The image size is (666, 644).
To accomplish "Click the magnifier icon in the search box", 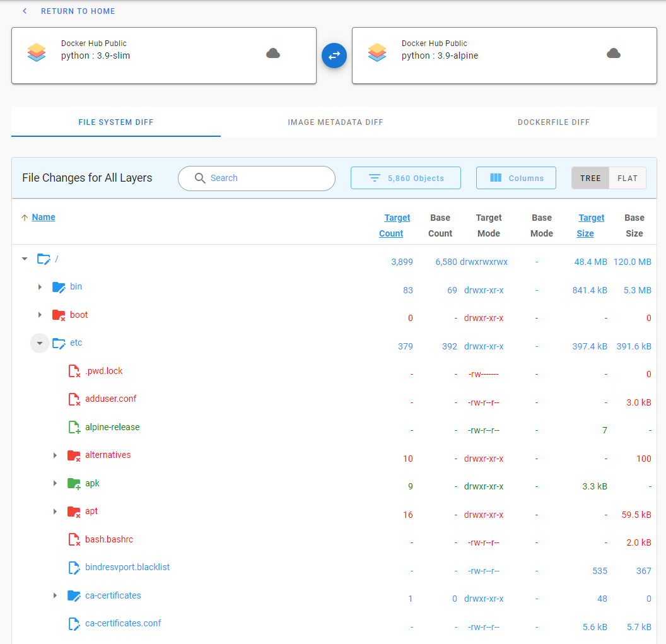I will tap(200, 178).
